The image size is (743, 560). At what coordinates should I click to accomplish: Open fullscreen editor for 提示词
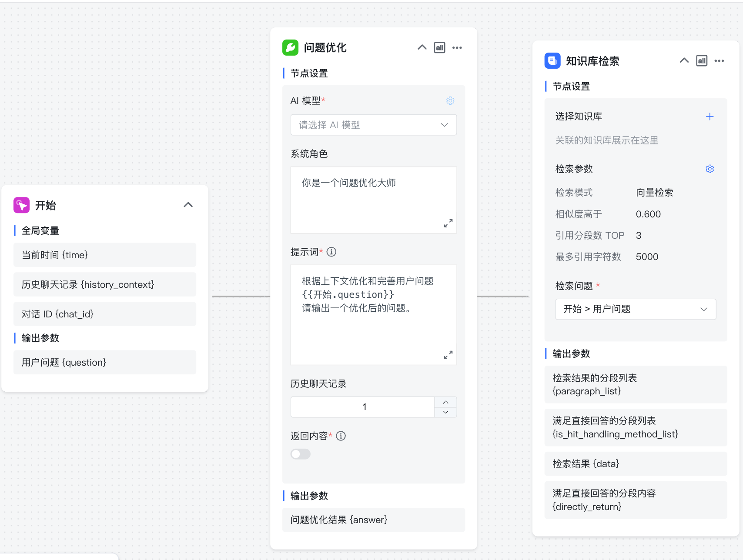pos(448,354)
